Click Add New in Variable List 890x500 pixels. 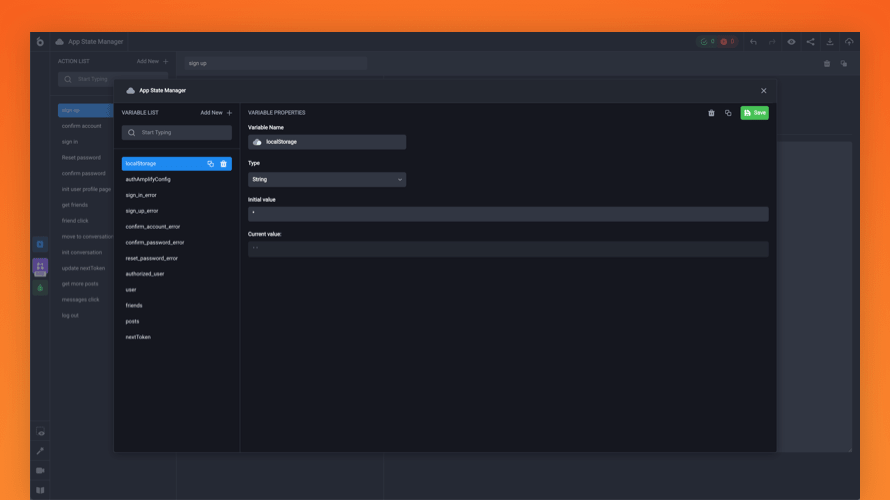(x=215, y=113)
